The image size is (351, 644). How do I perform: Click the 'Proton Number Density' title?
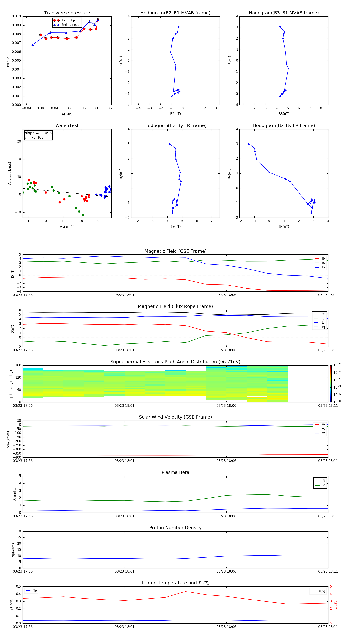(175, 528)
